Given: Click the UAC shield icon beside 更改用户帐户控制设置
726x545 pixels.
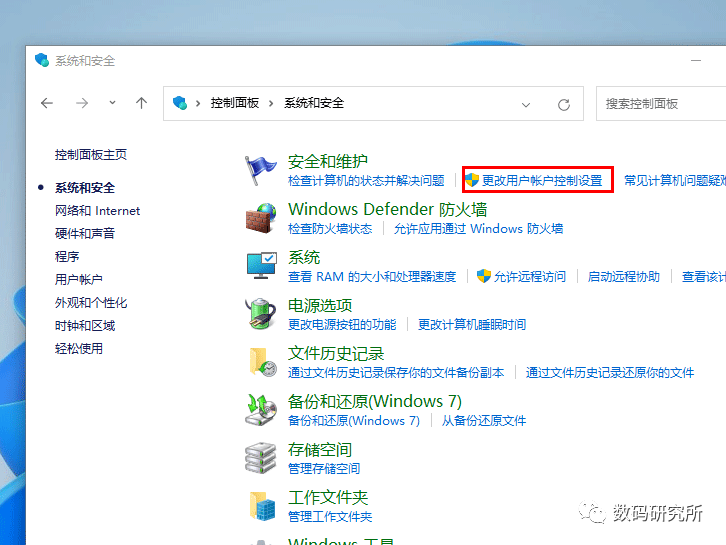Looking at the screenshot, I should point(472,180).
